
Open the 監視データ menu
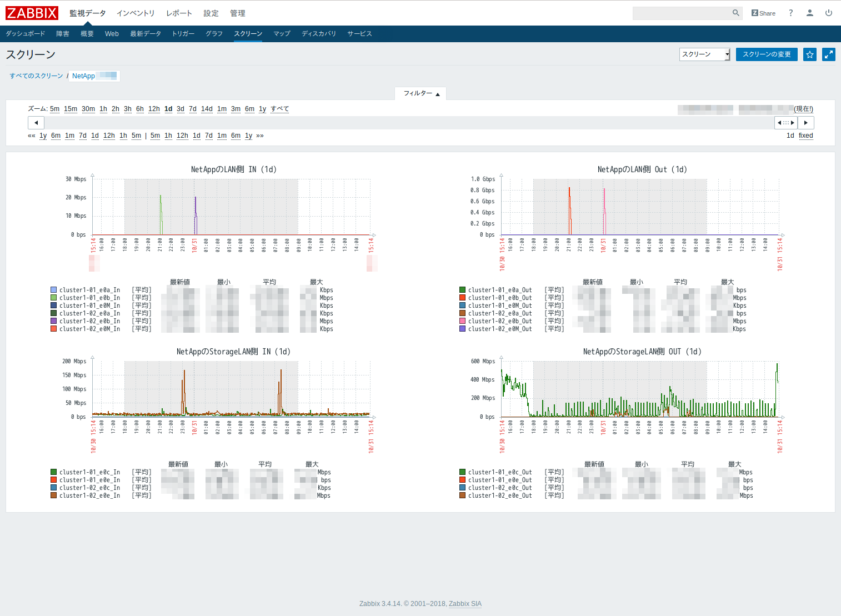point(86,13)
